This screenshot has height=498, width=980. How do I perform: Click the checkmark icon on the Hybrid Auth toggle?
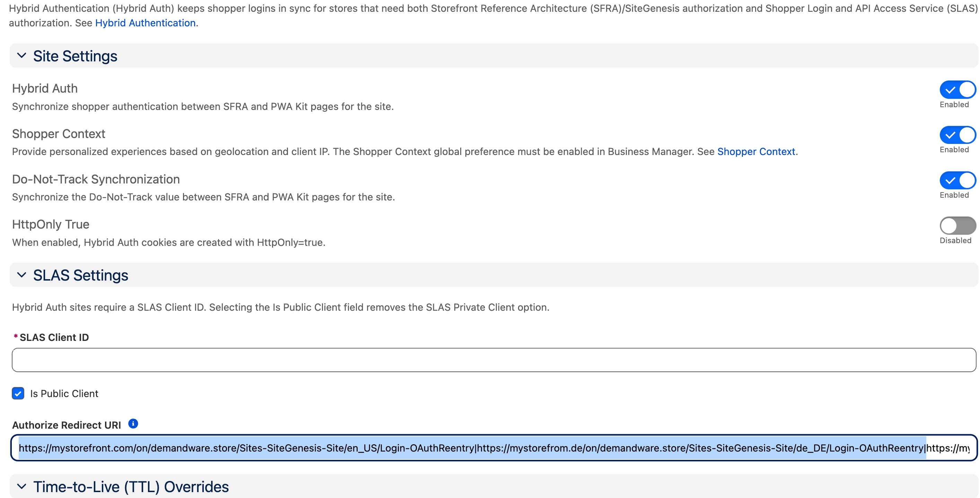pyautogui.click(x=950, y=89)
